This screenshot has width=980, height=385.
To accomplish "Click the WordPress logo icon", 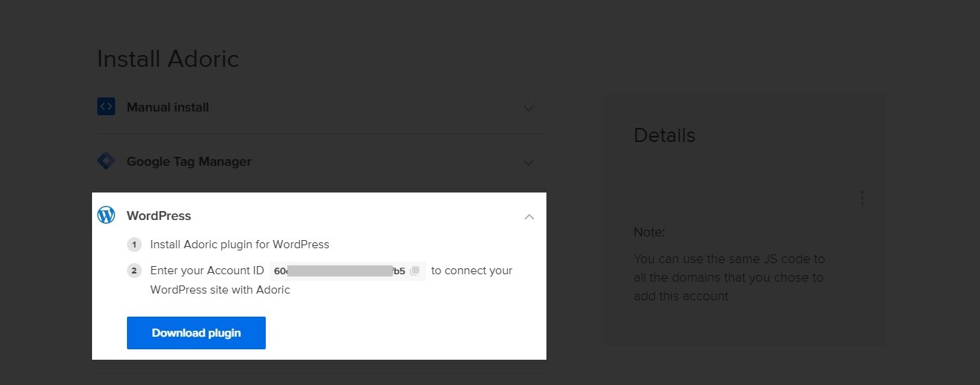I will [x=106, y=216].
